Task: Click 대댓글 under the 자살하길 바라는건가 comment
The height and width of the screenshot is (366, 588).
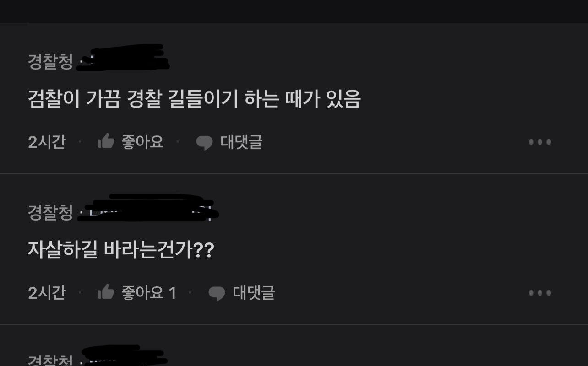Action: [x=254, y=293]
